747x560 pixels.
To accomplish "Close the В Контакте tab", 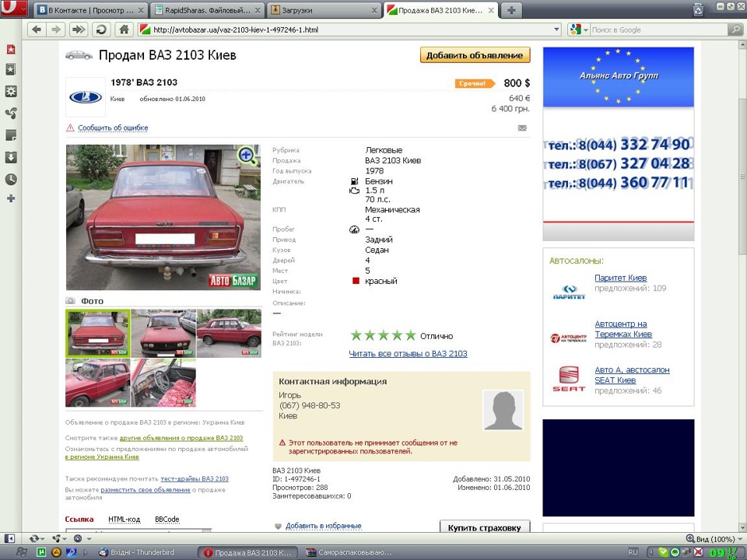I will [x=141, y=10].
